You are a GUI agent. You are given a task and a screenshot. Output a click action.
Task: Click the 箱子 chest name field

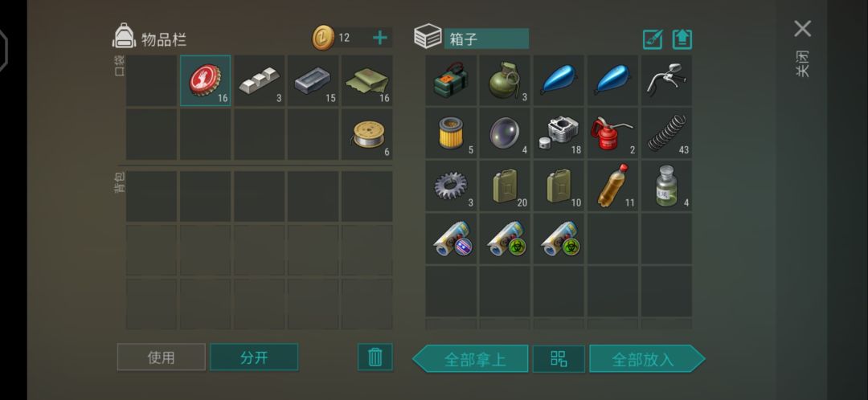coord(486,39)
